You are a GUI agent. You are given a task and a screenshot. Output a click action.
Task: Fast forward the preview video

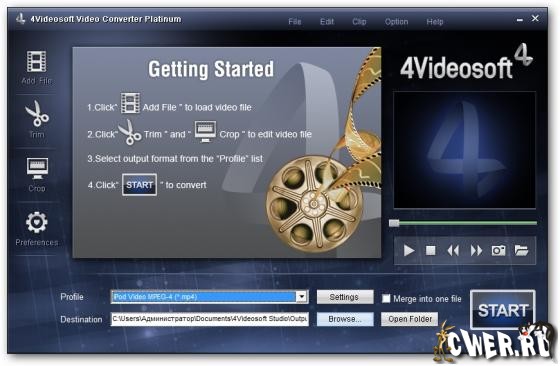tap(476, 251)
